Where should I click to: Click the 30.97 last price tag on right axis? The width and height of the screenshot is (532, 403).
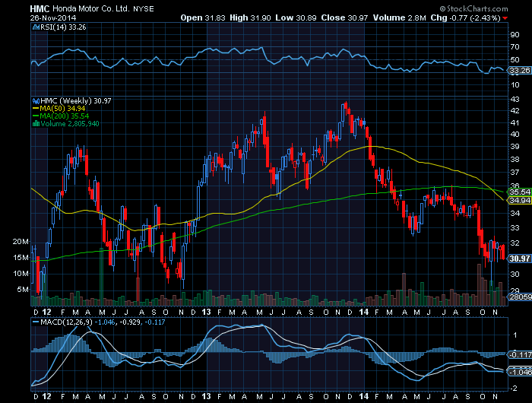[519, 259]
